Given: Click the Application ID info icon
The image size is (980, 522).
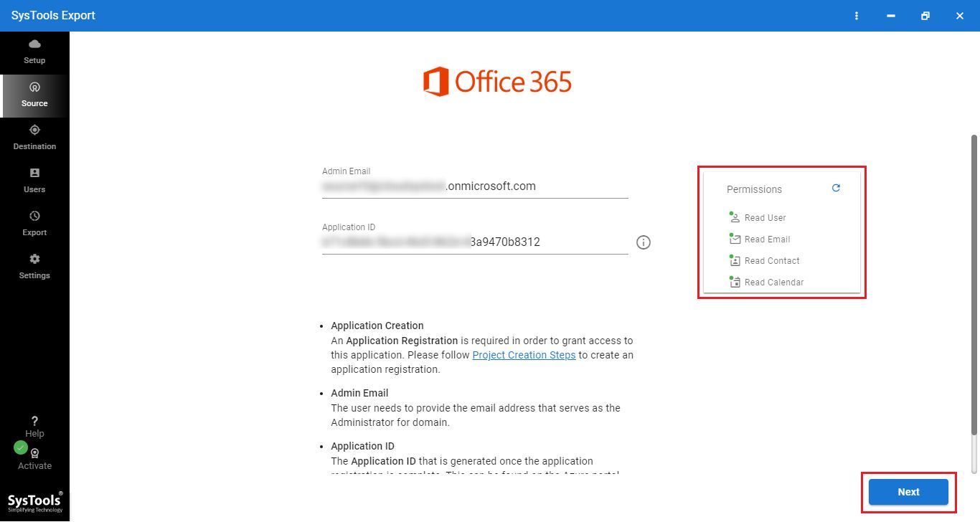Looking at the screenshot, I should [x=644, y=242].
